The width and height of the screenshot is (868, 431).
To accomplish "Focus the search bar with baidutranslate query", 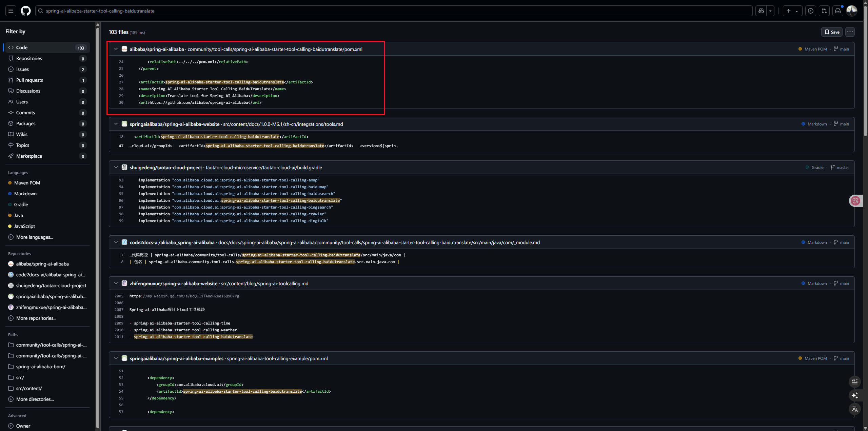I will point(393,11).
